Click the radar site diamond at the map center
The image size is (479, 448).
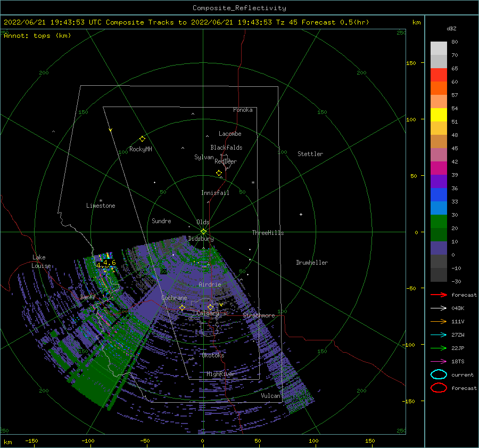click(x=203, y=232)
